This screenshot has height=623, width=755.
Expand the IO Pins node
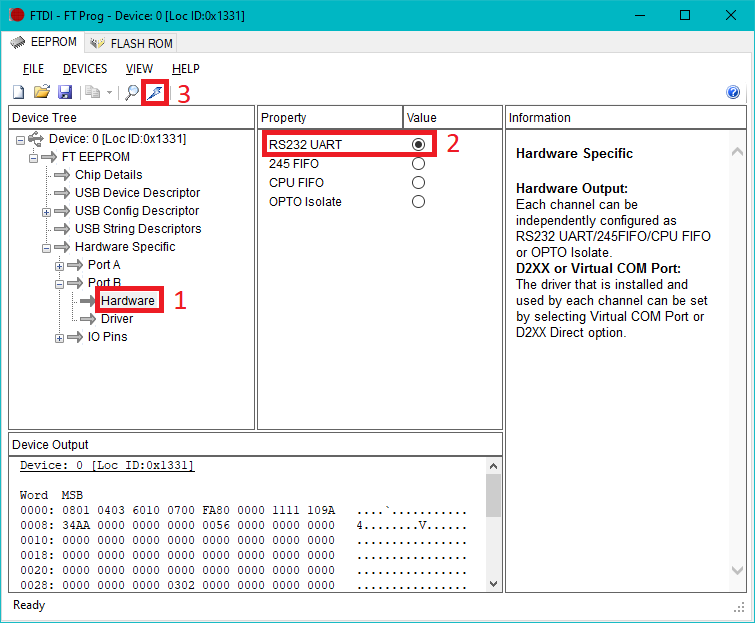(x=59, y=338)
